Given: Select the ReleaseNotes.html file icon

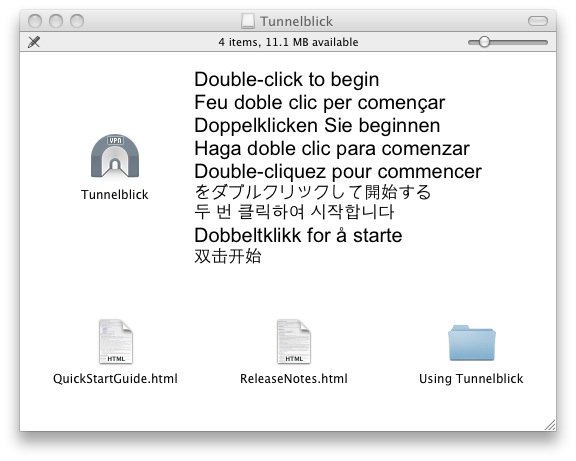Looking at the screenshot, I should (294, 342).
